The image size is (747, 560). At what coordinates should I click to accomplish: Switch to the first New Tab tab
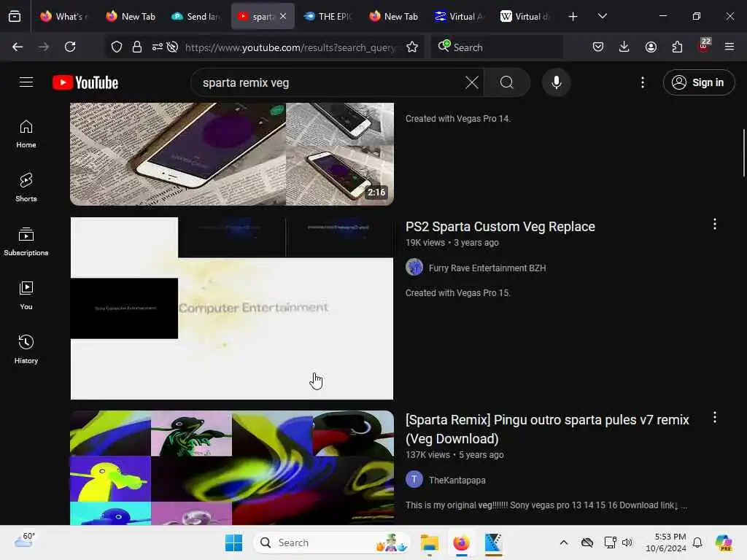131,17
